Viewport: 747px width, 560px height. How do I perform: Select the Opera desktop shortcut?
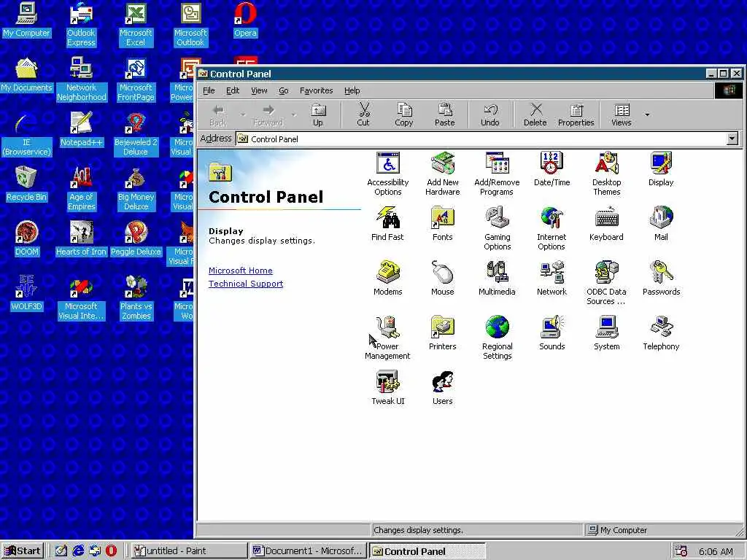click(245, 20)
